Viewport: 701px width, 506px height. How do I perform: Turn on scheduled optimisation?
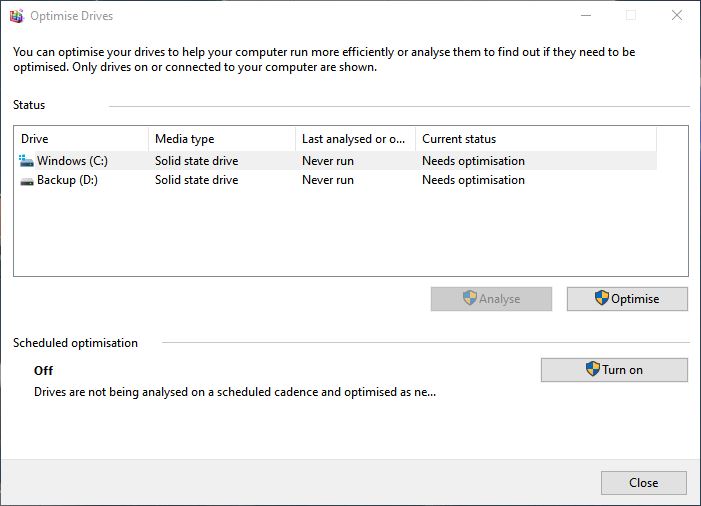(x=614, y=370)
